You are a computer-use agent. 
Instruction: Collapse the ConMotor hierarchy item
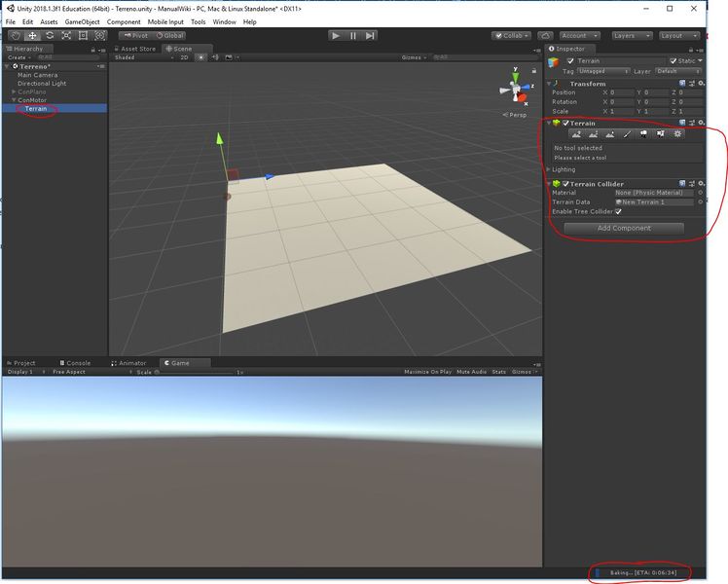click(14, 100)
